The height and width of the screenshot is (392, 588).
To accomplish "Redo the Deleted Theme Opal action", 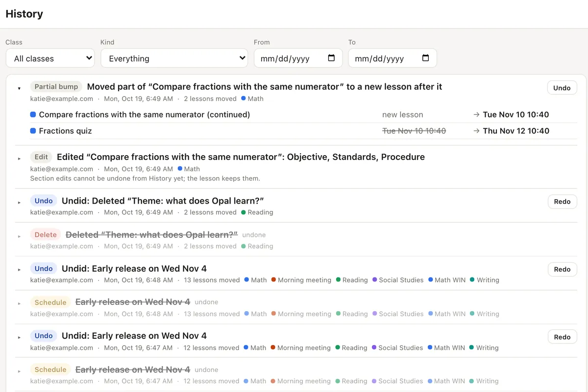I will point(562,202).
